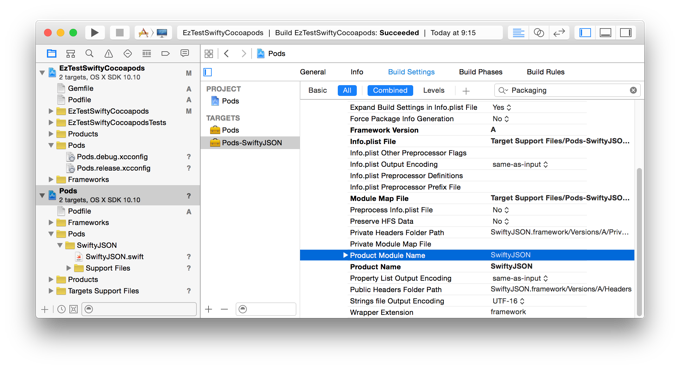The width and height of the screenshot is (680, 369).
Task: Click the Pods breadcrumb in jump bar
Action: 271,53
